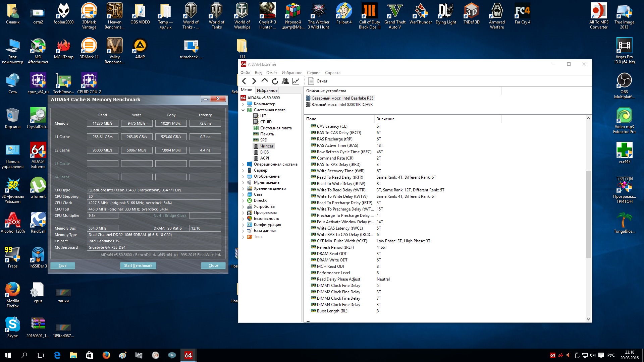Open the Сервис menu

[313, 73]
